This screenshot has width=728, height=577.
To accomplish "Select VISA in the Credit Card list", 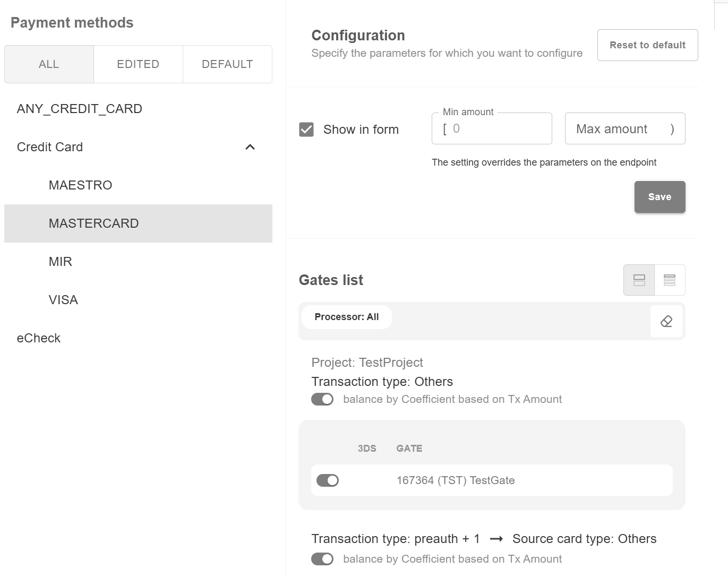I will tap(63, 300).
